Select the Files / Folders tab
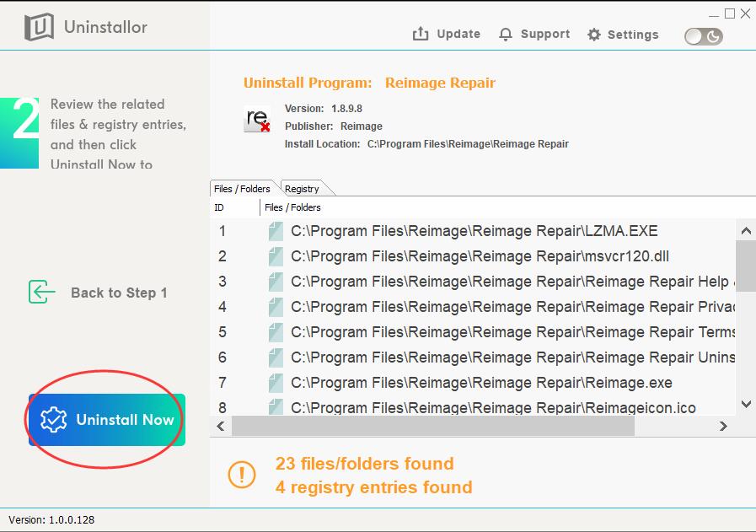The image size is (756, 532). tap(242, 189)
